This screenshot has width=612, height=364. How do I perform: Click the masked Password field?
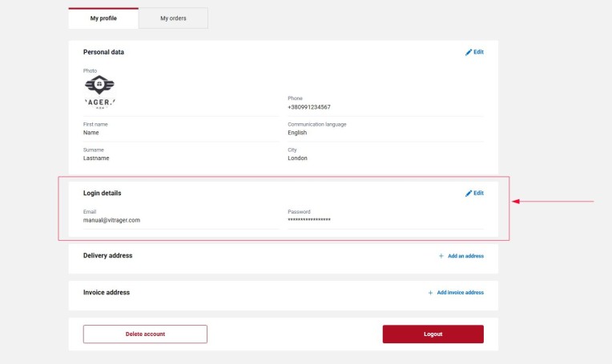tap(309, 220)
